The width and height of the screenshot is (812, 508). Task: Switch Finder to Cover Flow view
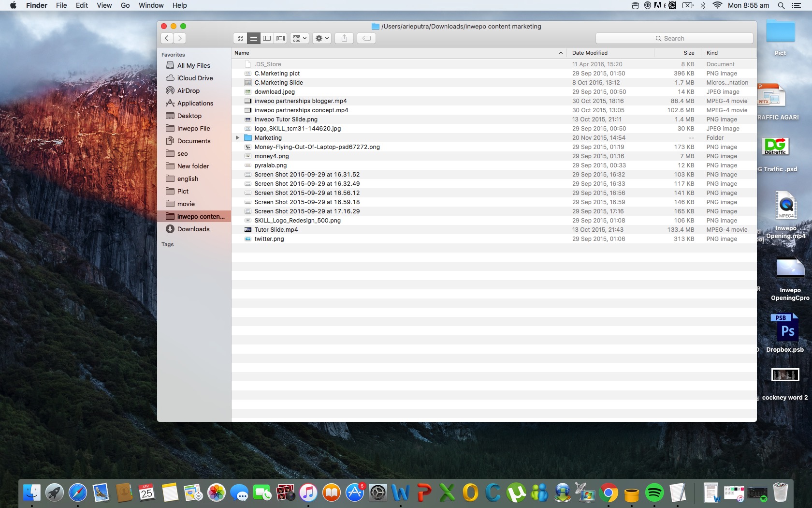point(280,38)
